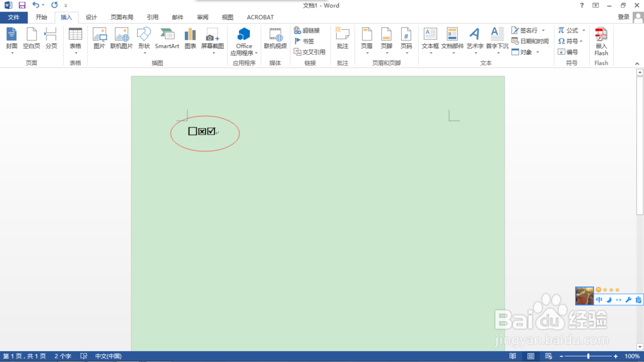This screenshot has height=362, width=644.
Task: Add a comment (批注)
Action: 343,39
